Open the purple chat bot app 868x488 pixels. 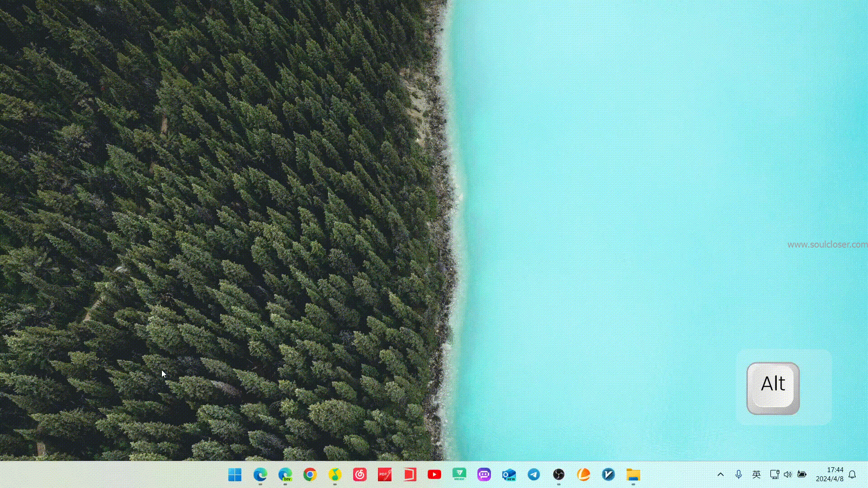point(484,474)
